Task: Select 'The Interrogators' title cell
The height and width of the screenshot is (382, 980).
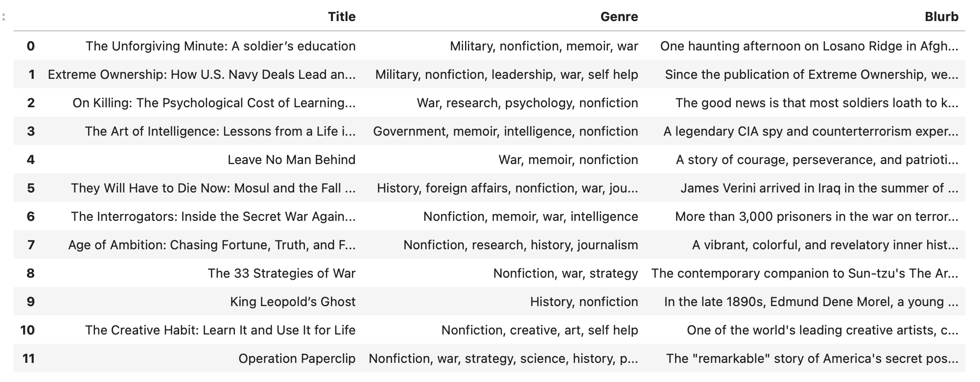Action: pyautogui.click(x=213, y=216)
